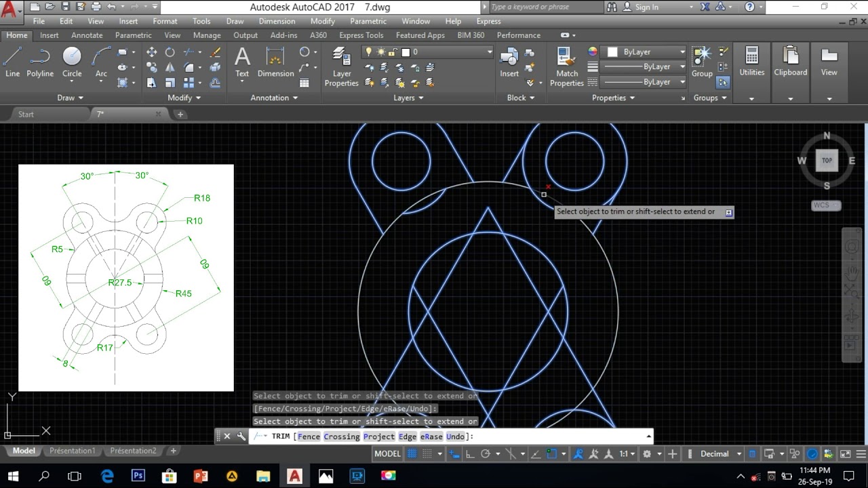Select the Line draw tool

click(x=12, y=62)
